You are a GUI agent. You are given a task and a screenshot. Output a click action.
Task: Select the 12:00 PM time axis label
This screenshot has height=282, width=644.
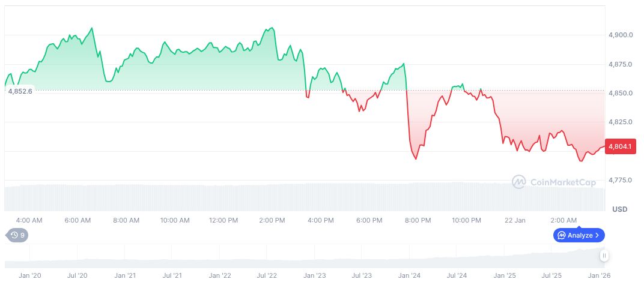tap(223, 220)
